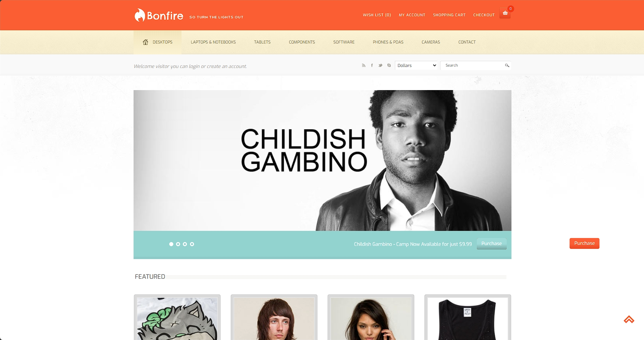Viewport: 644px width, 340px height.
Task: Click the orange Purchase button
Action: point(585,243)
